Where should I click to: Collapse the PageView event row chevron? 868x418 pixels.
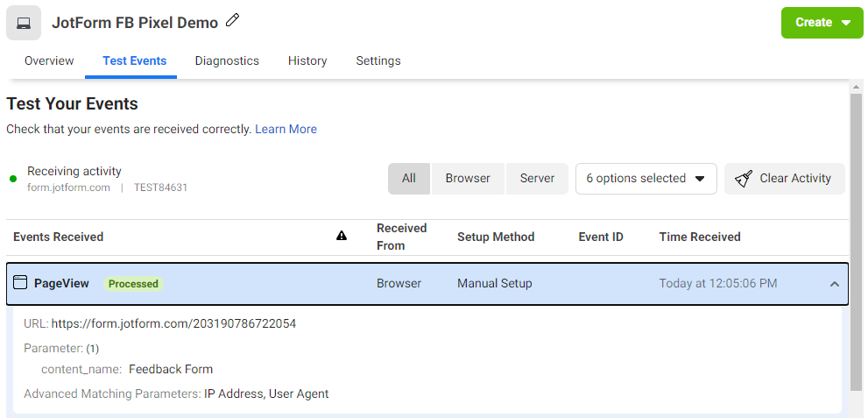pos(834,284)
